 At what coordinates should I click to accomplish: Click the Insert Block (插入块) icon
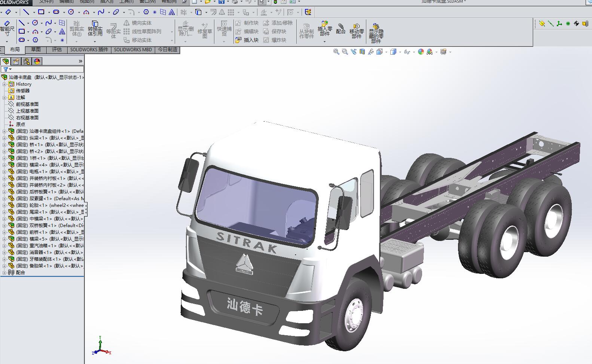[x=238, y=40]
